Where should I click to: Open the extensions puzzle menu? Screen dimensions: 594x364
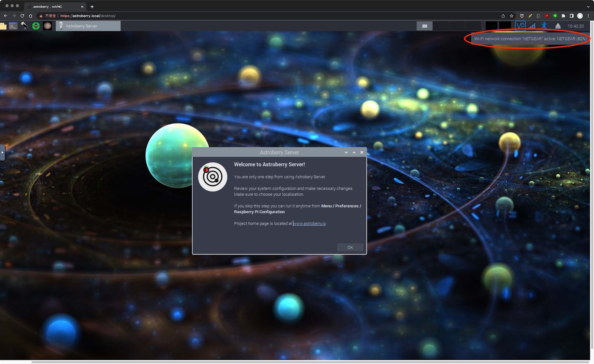tap(563, 16)
